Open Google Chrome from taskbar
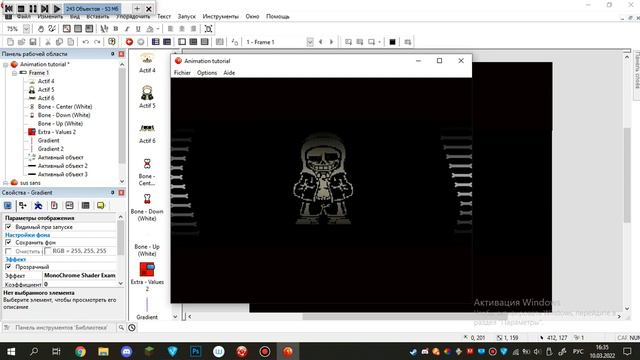Image resolution: width=640 pixels, height=360 pixels. tap(80, 351)
